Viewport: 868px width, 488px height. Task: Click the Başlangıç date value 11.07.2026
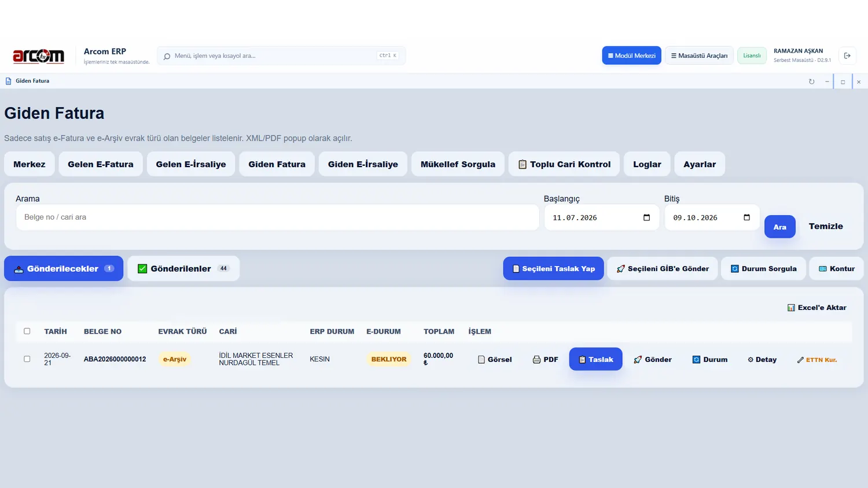(575, 218)
